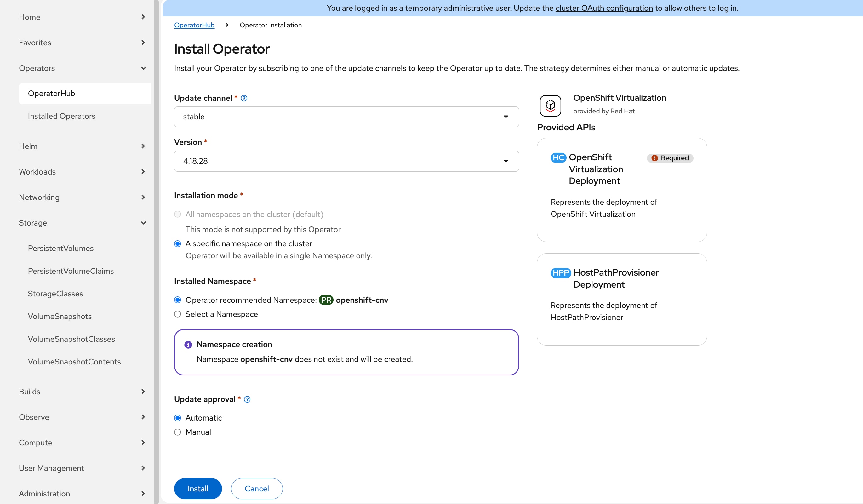The height and width of the screenshot is (504, 863).
Task: Expand the Administration navigation section
Action: (x=82, y=494)
